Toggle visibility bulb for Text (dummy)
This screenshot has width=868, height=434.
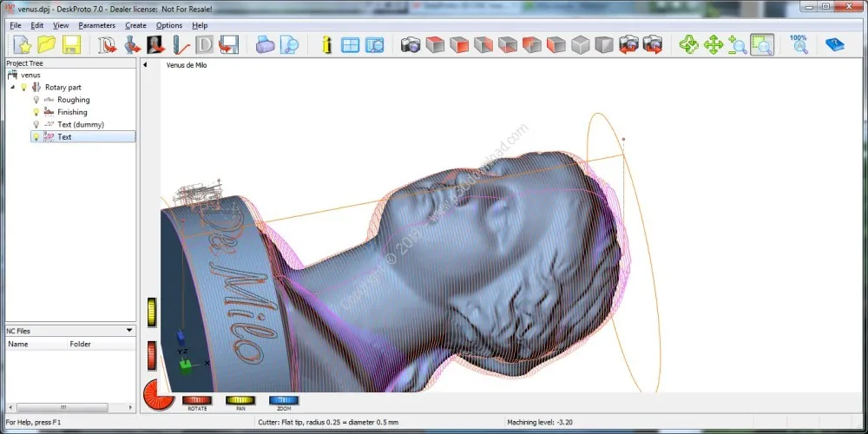(36, 124)
